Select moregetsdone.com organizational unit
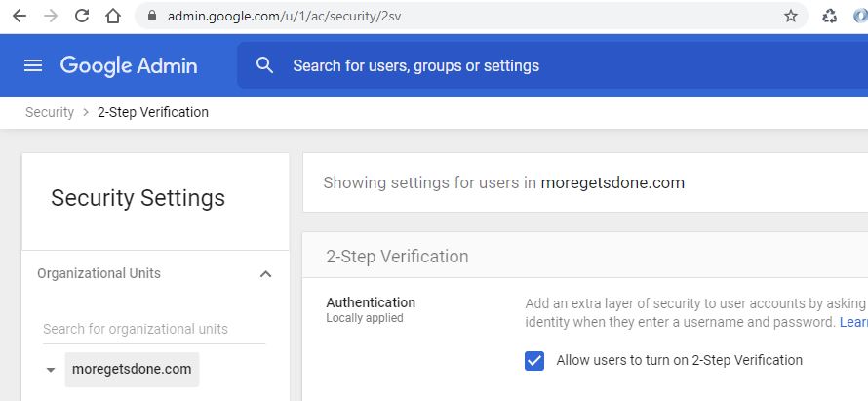Screen dimensions: 868x401 click(x=132, y=370)
